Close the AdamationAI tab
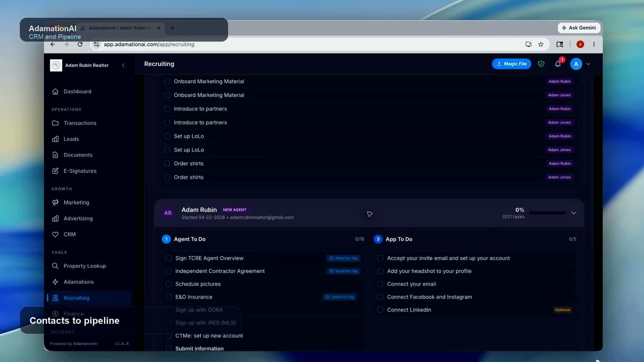Viewport: 644px width, 362px height. click(x=159, y=28)
